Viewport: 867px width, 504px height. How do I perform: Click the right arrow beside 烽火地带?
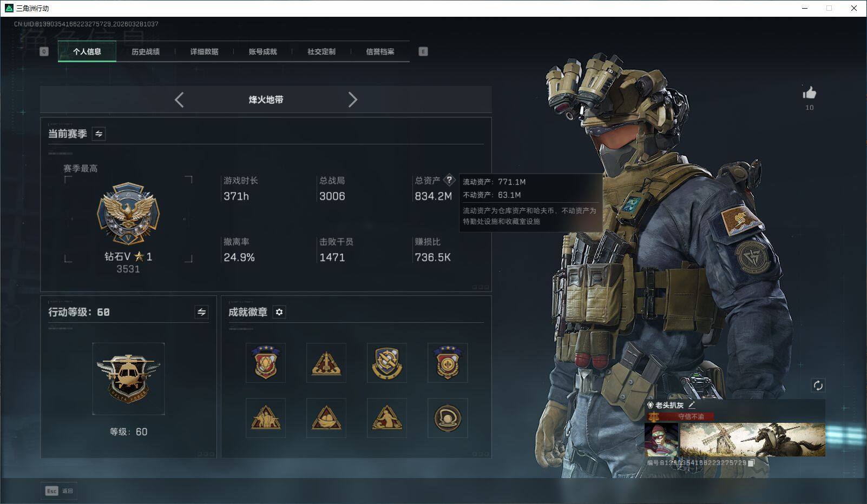pyautogui.click(x=352, y=100)
